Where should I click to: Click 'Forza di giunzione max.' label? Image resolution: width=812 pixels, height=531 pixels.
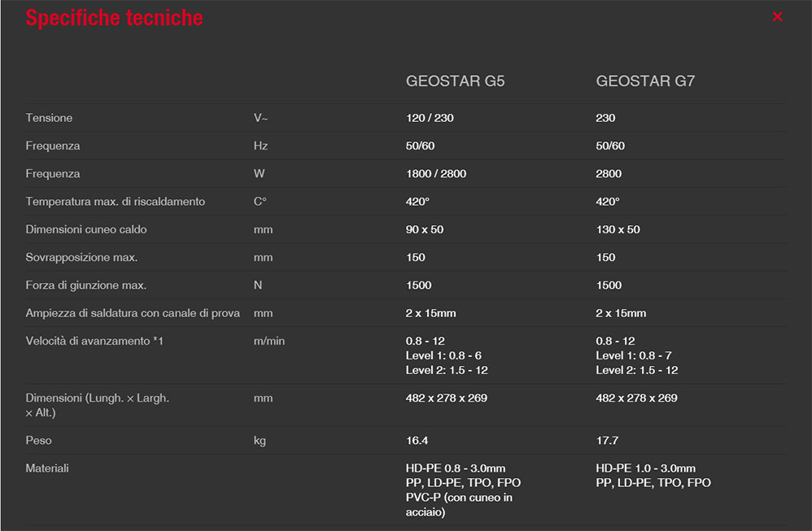86,285
